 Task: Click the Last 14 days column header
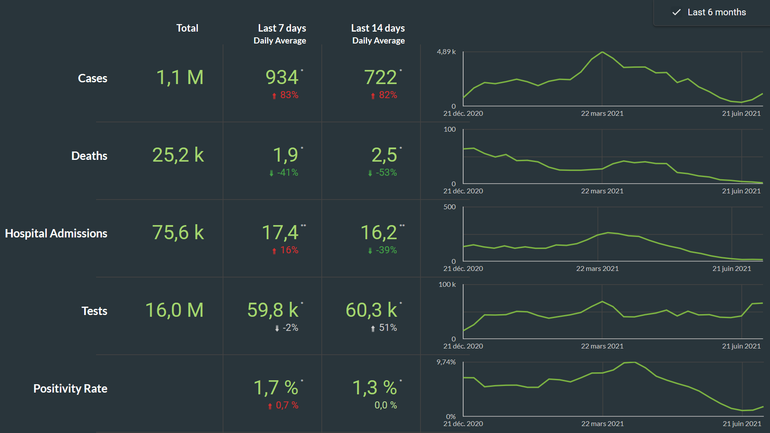tap(378, 28)
